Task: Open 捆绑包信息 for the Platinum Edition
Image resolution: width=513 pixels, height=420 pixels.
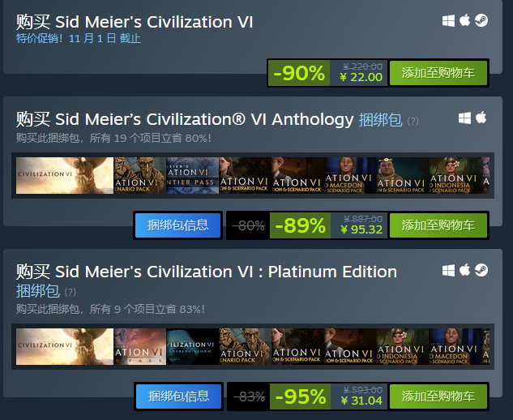Action: point(178,396)
